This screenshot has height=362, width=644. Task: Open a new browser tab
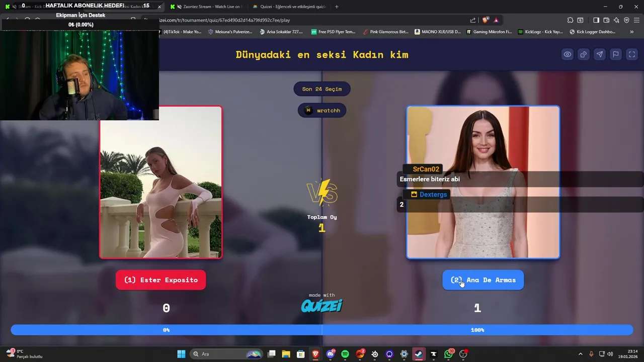[x=337, y=7]
